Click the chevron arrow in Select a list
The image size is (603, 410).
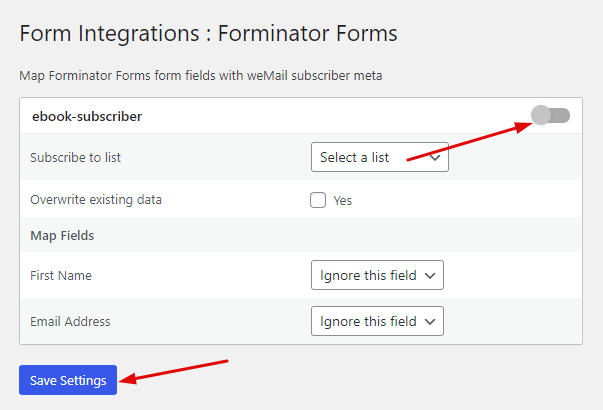(x=435, y=158)
